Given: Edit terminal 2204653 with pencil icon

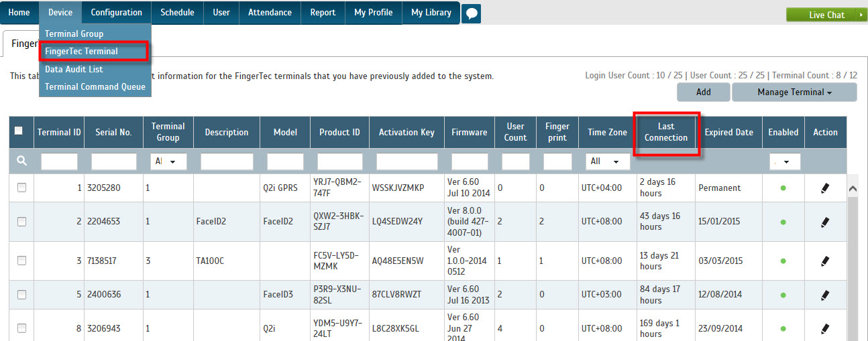Looking at the screenshot, I should (x=825, y=222).
